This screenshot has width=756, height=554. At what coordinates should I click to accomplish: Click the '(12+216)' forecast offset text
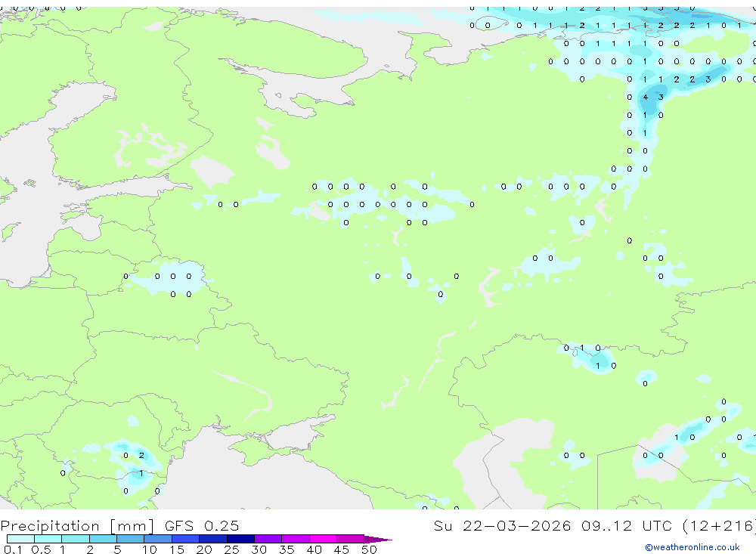pyautogui.click(x=719, y=525)
